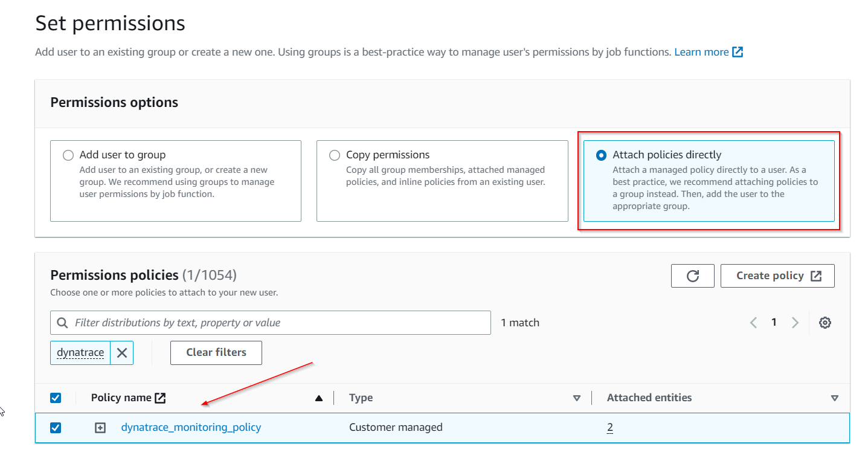
Task: Open the table preferences gear icon
Action: tap(825, 323)
